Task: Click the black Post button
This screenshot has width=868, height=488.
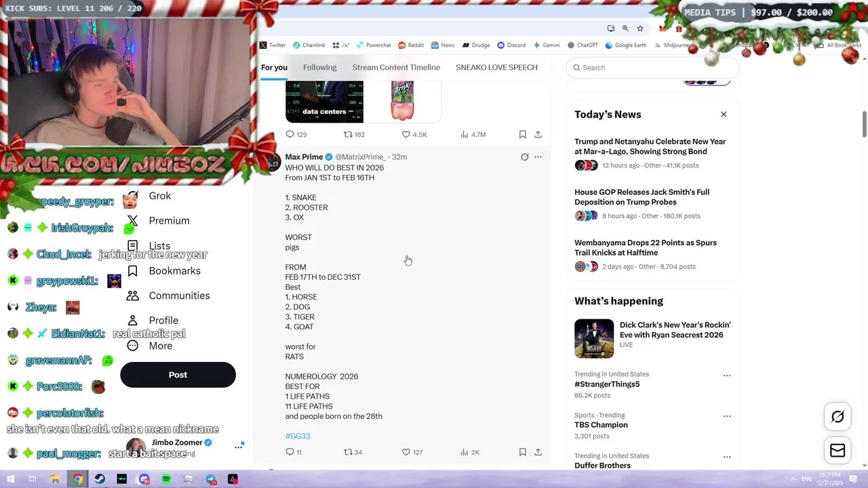Action: coord(178,375)
